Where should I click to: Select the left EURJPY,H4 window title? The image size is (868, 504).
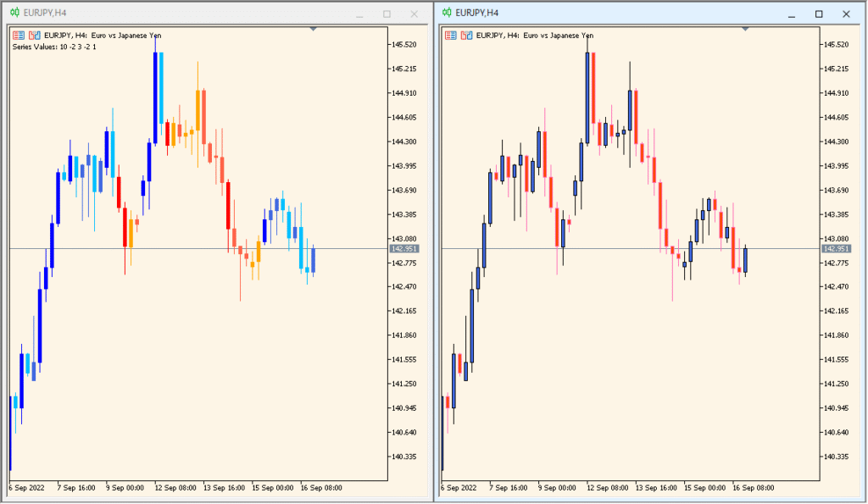[x=47, y=13]
